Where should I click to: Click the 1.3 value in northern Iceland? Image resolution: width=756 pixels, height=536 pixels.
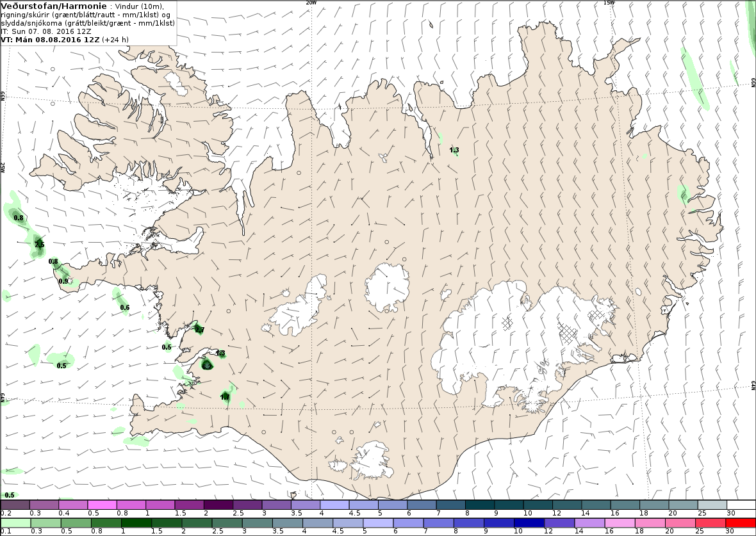click(454, 150)
